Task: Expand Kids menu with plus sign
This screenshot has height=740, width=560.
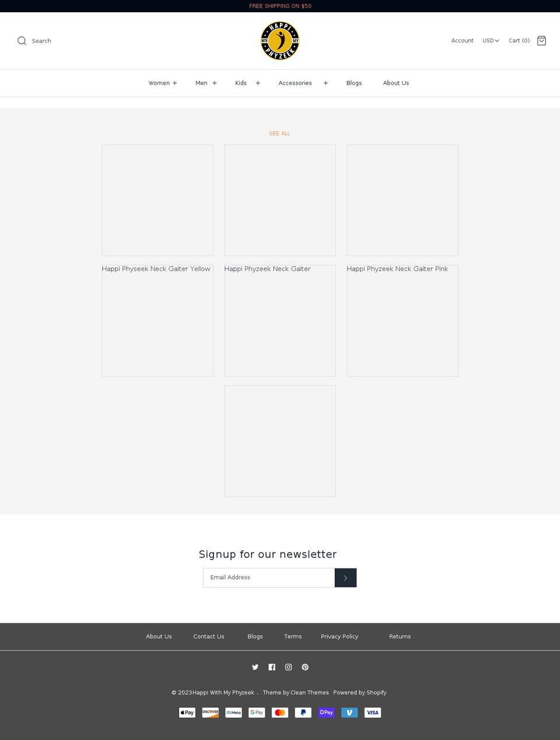Action: [258, 83]
